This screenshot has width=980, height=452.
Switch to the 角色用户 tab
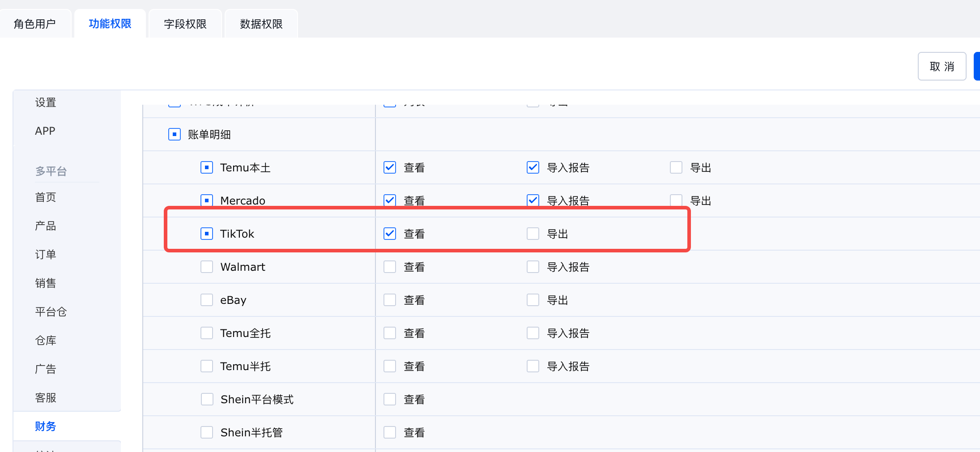[x=35, y=24]
